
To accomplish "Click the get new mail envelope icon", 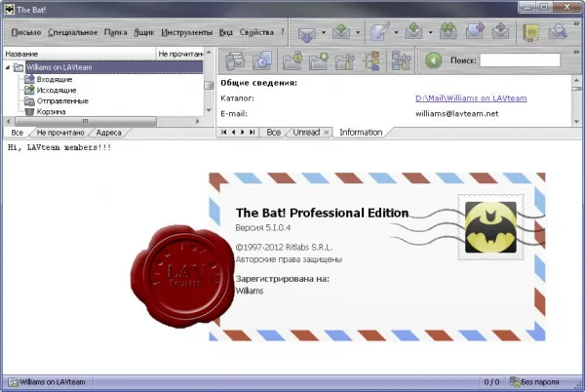I will 307,33.
